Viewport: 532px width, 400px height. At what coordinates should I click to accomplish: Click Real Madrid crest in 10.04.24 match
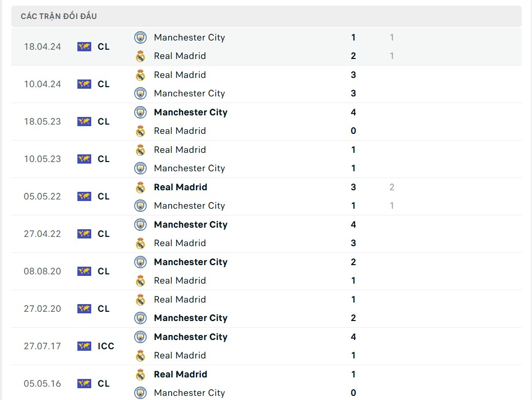coord(140,75)
